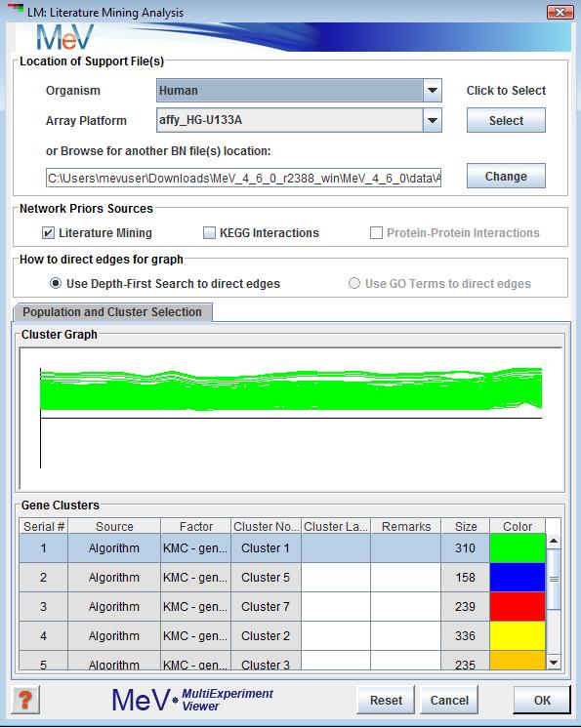Open the Organism dropdown showing Human
Screen dimensions: 581x728
coord(299,90)
